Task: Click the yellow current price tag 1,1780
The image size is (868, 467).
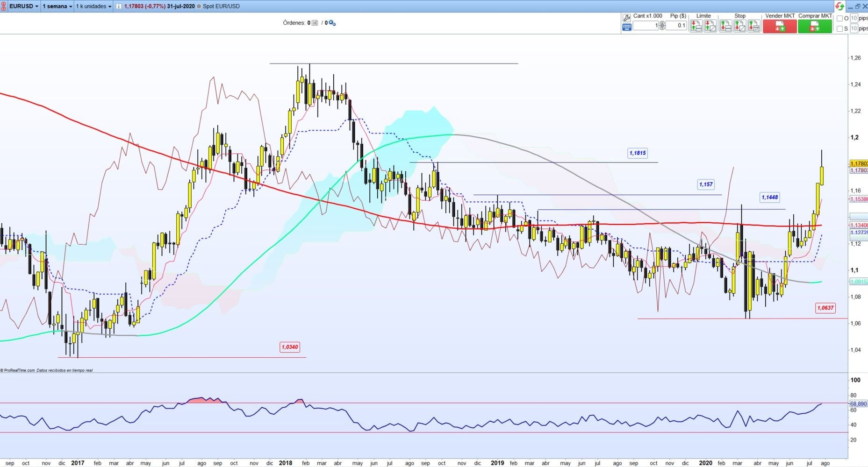Action: coord(859,163)
